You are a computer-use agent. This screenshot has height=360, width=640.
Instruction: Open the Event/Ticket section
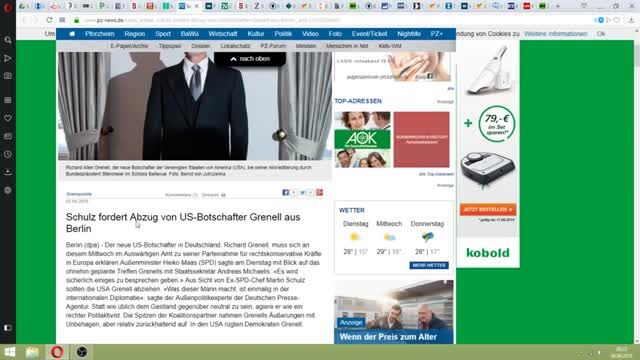[x=369, y=34]
